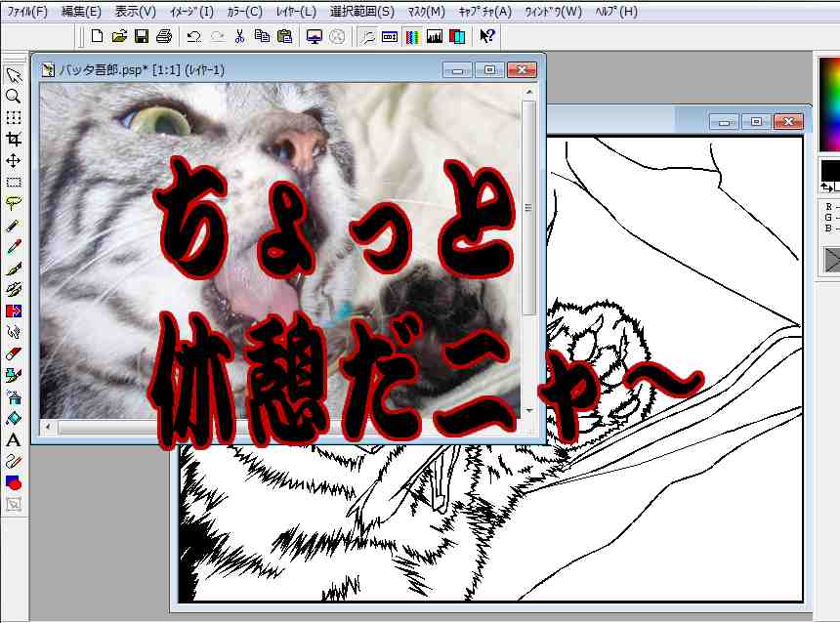This screenshot has width=840, height=623.
Task: Maximize the バッタ吾郎.psp image window
Action: tap(489, 70)
